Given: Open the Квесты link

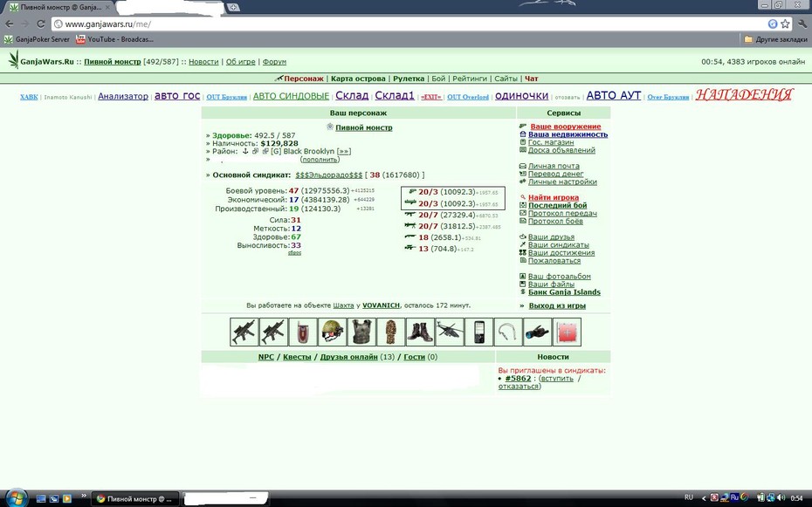Looking at the screenshot, I should tap(297, 357).
